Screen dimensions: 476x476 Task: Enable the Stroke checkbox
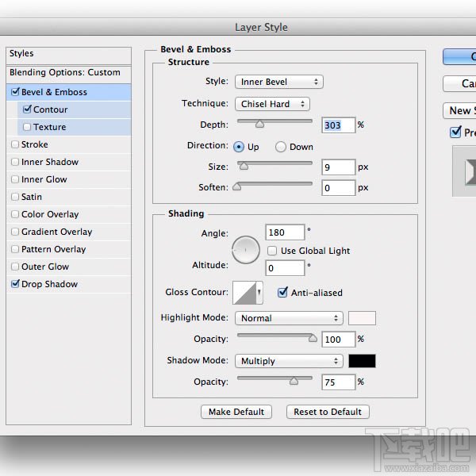(15, 144)
